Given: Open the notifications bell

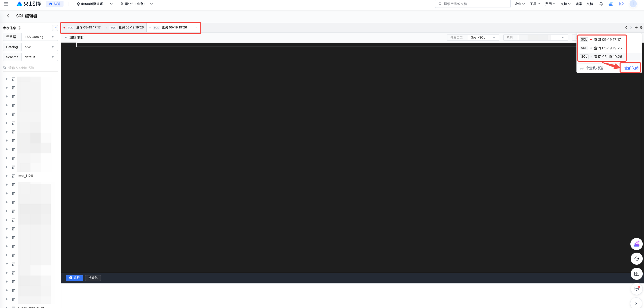Looking at the screenshot, I should click(x=601, y=4).
